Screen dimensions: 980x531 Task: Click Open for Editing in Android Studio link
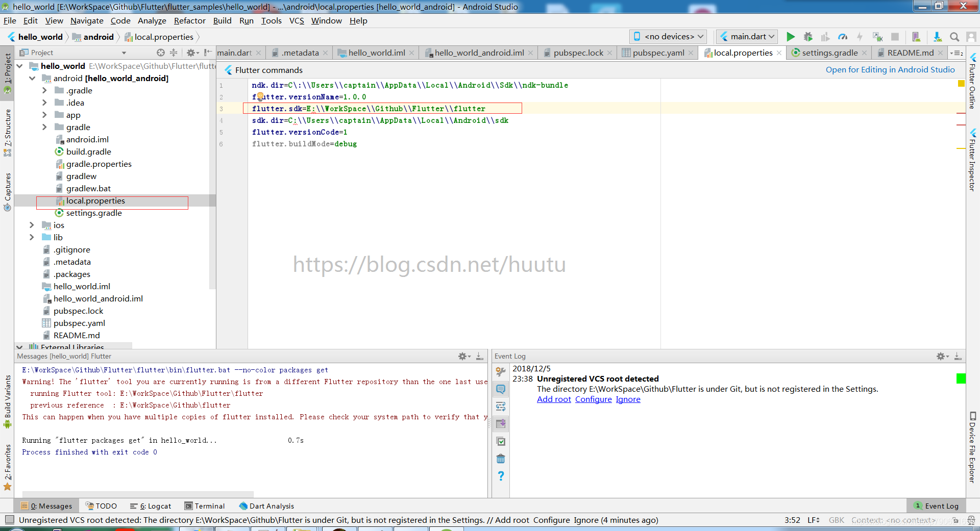pos(890,69)
